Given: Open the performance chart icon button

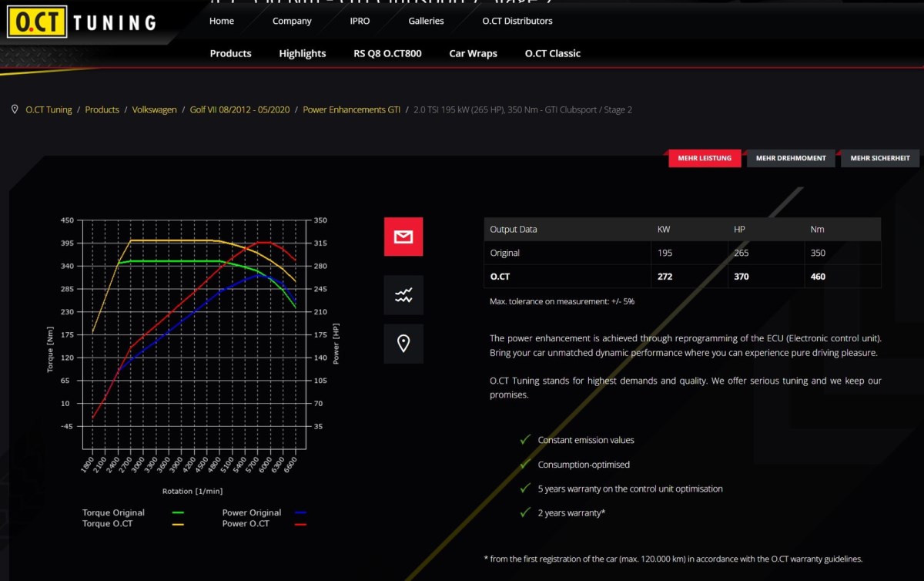Looking at the screenshot, I should click(403, 295).
